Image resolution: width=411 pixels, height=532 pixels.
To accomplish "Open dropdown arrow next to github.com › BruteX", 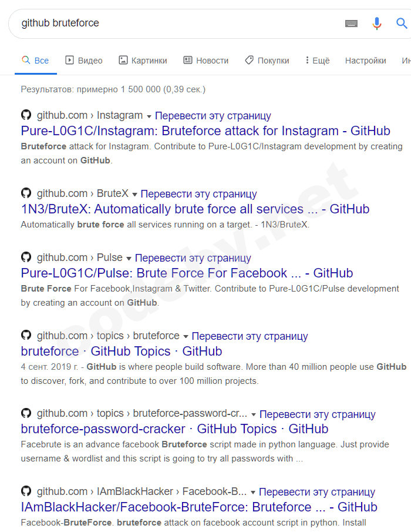I will pos(134,195).
